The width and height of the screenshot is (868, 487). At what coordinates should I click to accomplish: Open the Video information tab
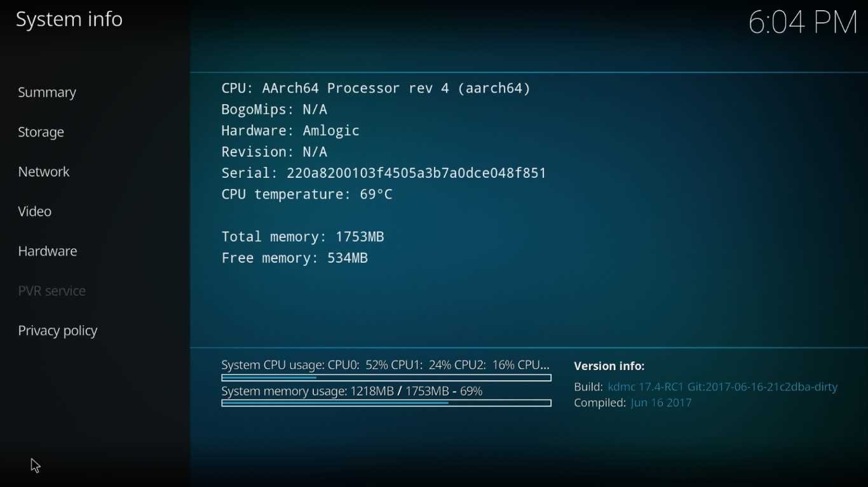[35, 211]
